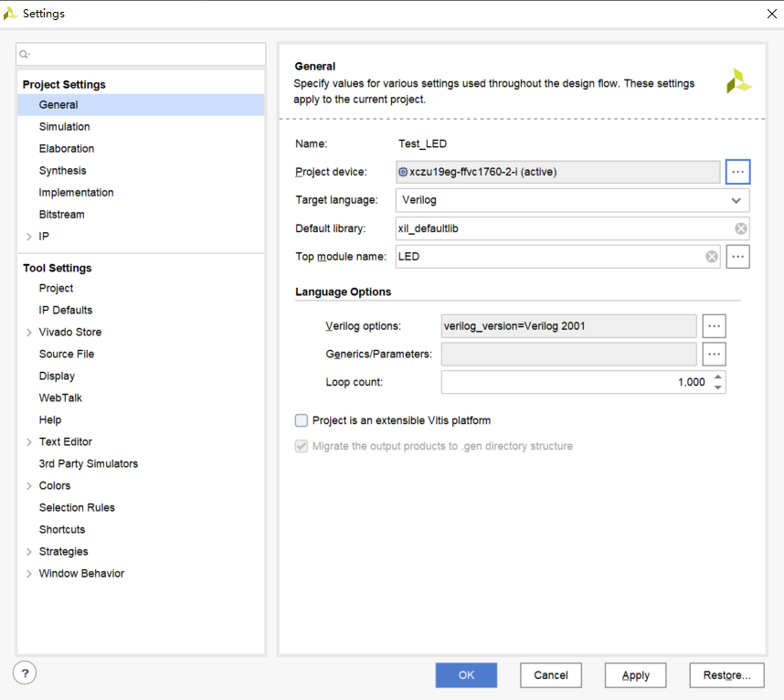Open Synthesis settings

(62, 171)
